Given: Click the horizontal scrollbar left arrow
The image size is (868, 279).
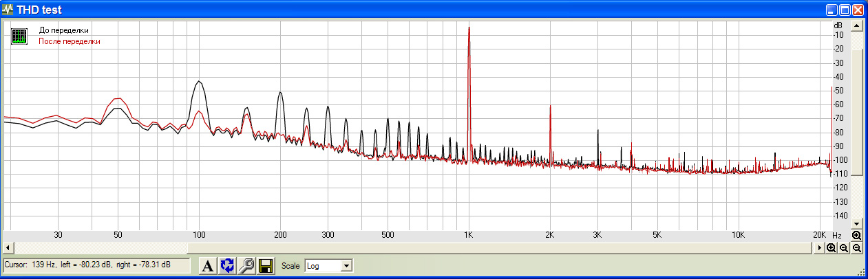Looking at the screenshot, I should pyautogui.click(x=7, y=247).
